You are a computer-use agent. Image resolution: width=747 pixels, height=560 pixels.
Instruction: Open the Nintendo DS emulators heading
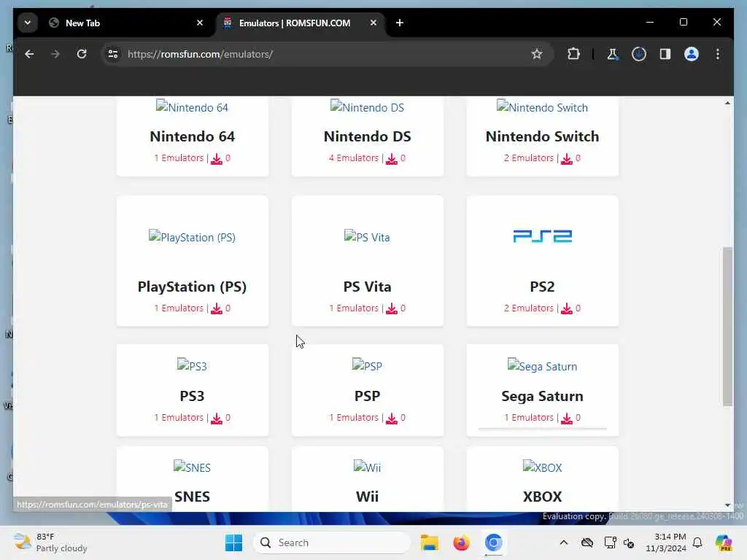(x=368, y=136)
